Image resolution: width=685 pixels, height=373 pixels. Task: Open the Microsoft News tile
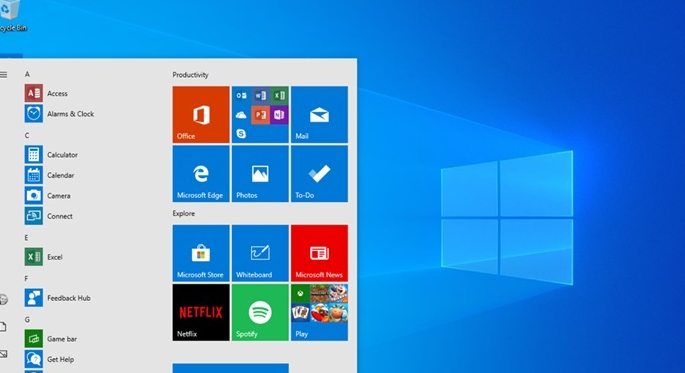319,253
